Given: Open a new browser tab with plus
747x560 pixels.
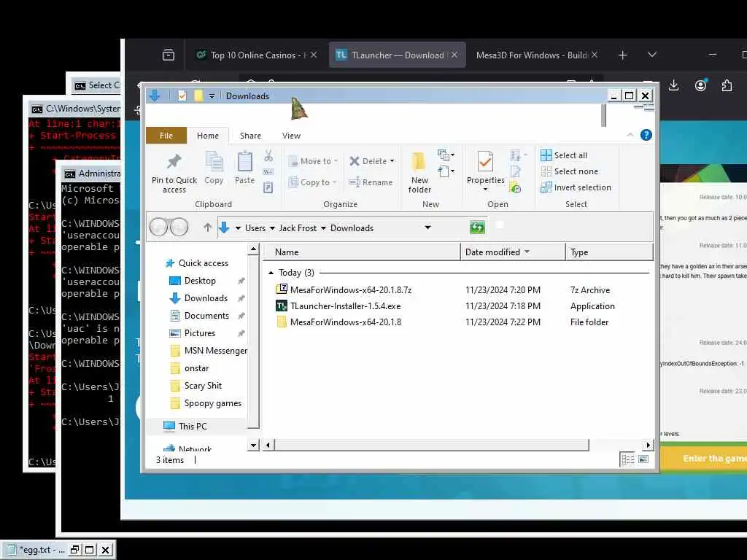Looking at the screenshot, I should tap(622, 55).
